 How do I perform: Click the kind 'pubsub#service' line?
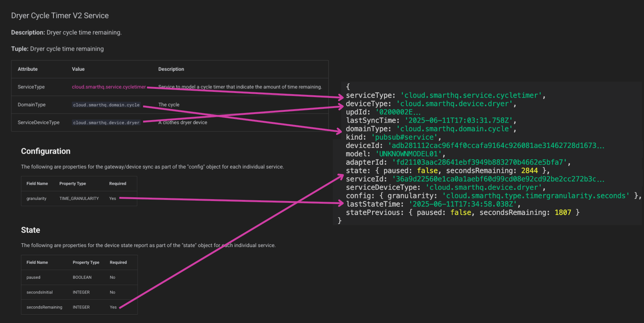pyautogui.click(x=393, y=137)
